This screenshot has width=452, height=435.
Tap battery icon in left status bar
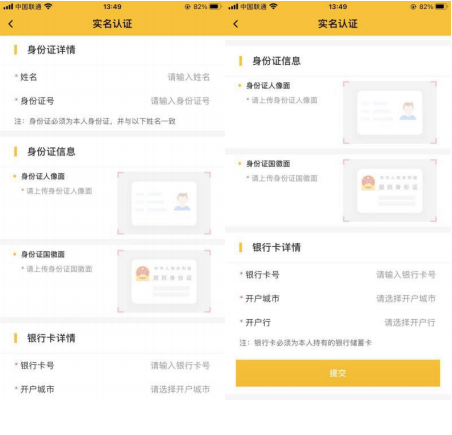tap(215, 7)
